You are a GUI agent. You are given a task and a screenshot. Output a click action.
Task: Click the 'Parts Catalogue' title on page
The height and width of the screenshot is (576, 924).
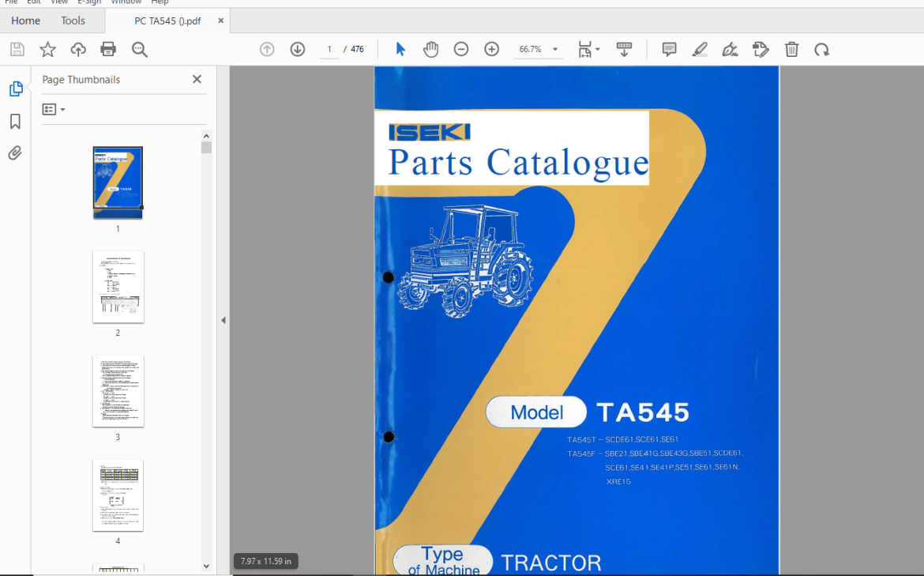pos(519,162)
